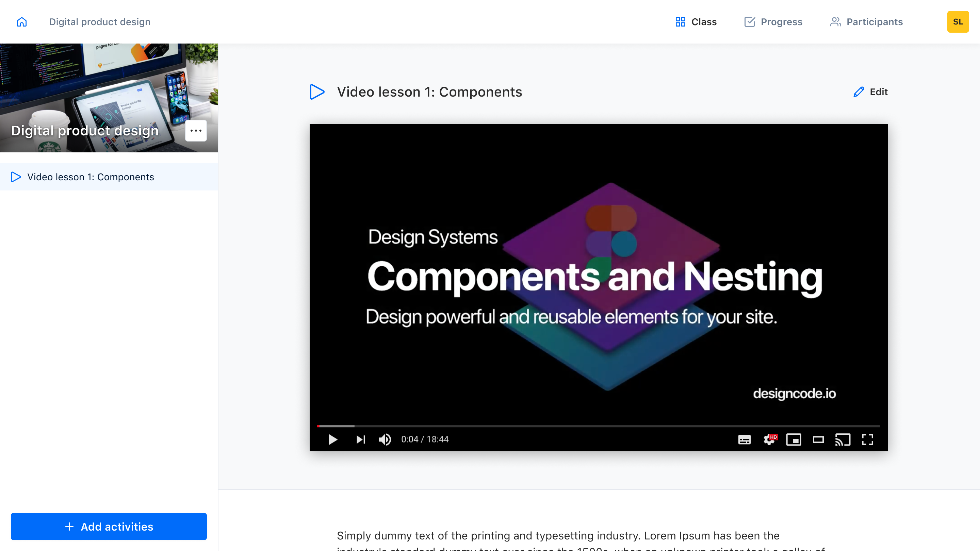Click the course cover image thumbnail

tap(109, 98)
